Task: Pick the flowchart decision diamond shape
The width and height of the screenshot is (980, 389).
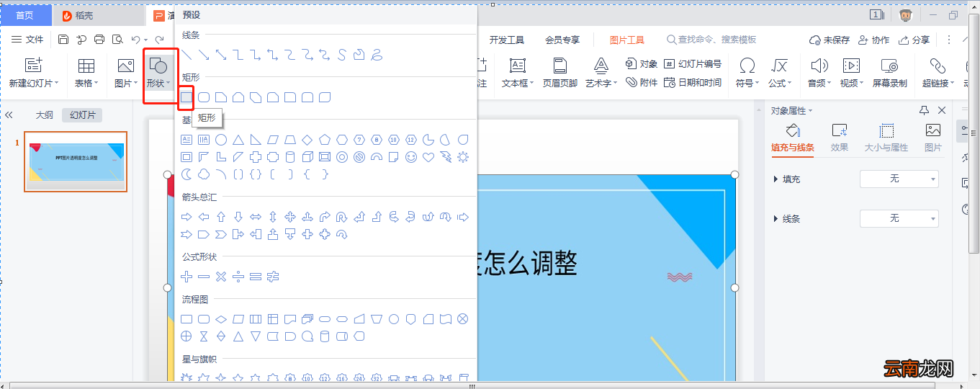Action: [221, 318]
